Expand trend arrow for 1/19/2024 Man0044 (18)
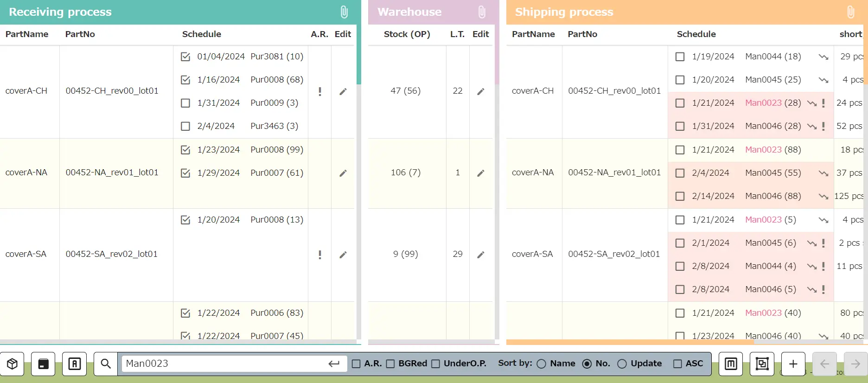Screen dimensions: 868x383 823,57
